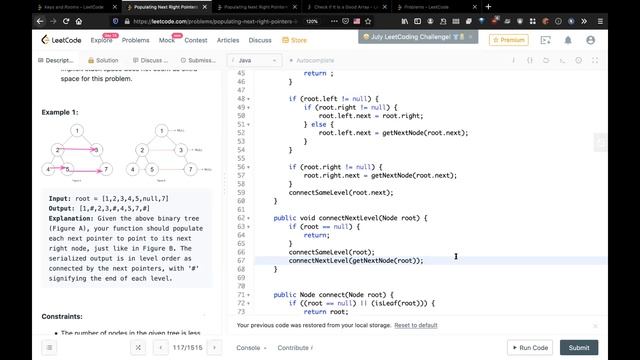The height and width of the screenshot is (360, 640).
Task: Open the browser home page
Action: point(79,21)
